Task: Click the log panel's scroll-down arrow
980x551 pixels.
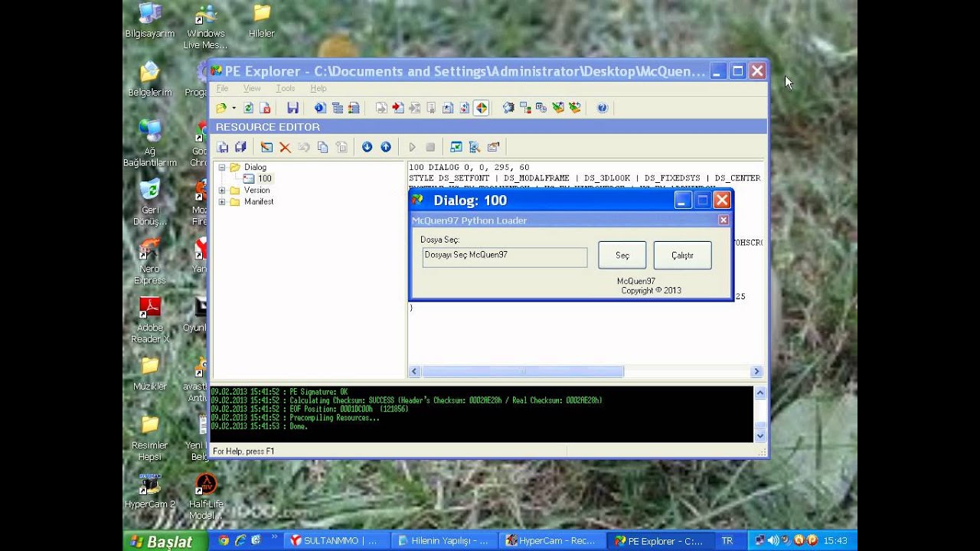Action: (x=760, y=435)
